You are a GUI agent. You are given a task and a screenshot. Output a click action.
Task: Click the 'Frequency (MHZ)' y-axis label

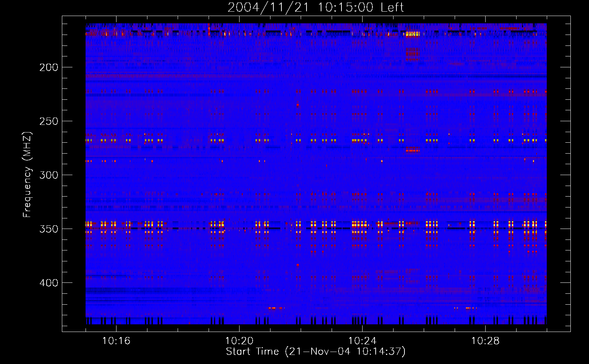tap(27, 175)
